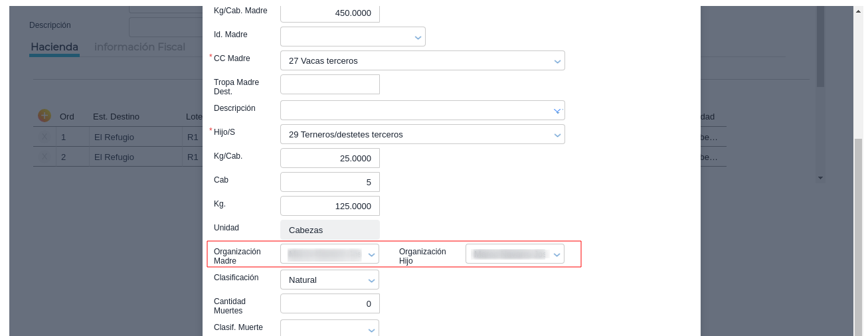Screen dimensions: 868x336
Task: Open the Hijo/S dropdown list
Action: pos(557,135)
